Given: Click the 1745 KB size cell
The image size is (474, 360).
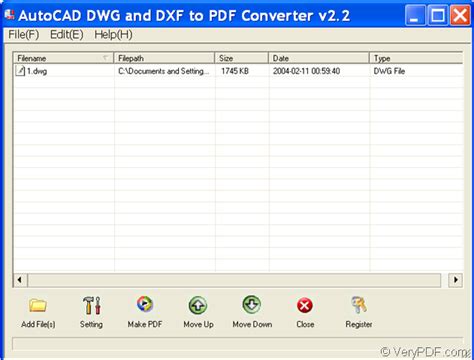Looking at the screenshot, I should point(235,71).
